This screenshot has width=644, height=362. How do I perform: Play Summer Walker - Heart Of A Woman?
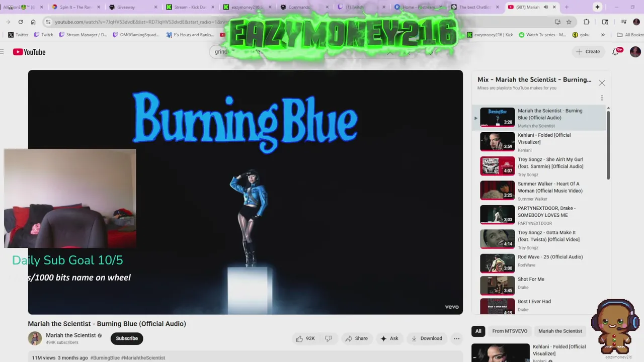(539, 191)
